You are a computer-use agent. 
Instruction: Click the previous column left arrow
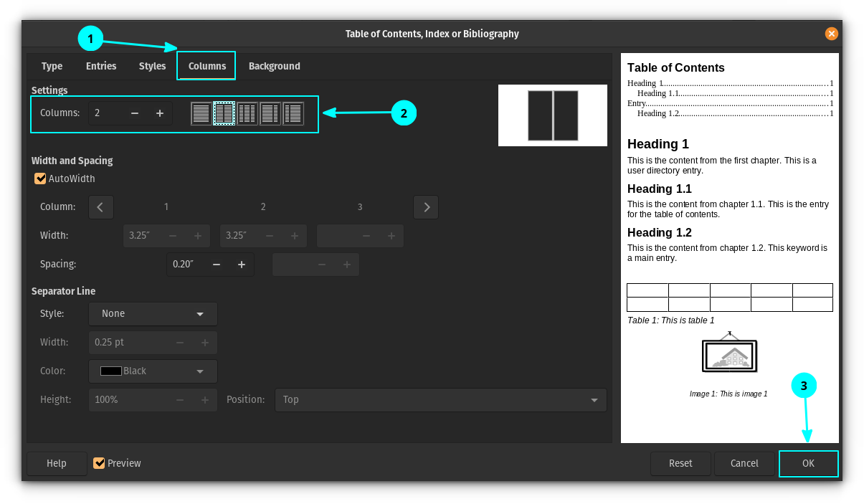[100, 207]
